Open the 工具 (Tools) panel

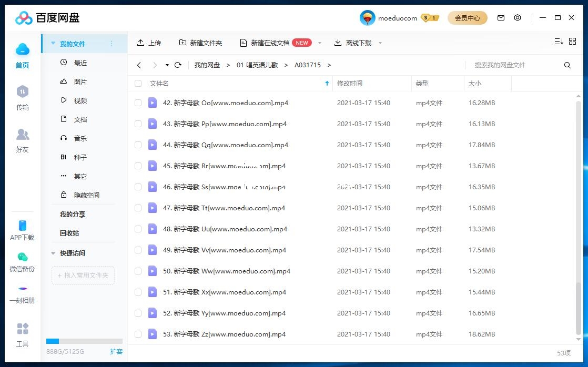22,335
